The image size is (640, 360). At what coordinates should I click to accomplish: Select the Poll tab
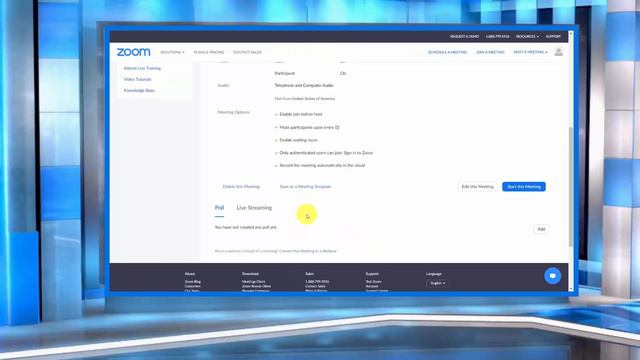point(219,208)
